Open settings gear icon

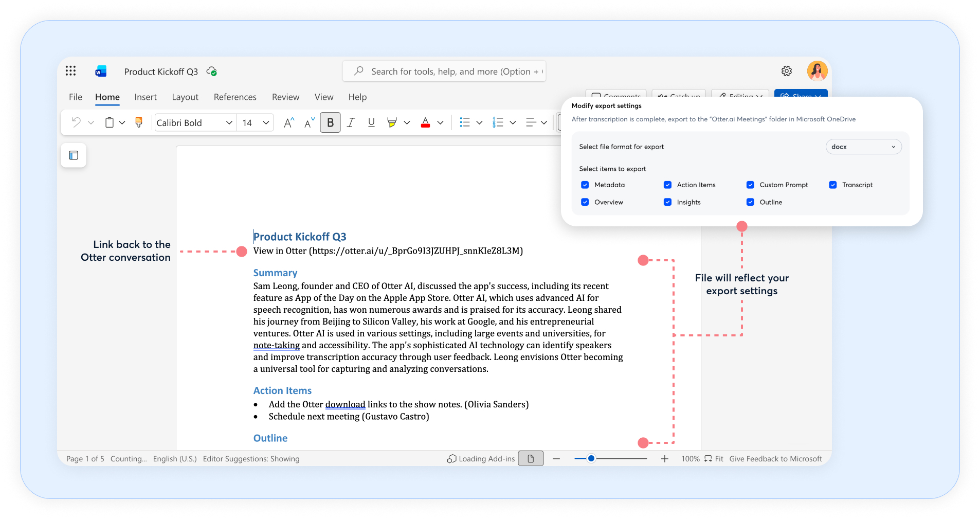tap(787, 71)
